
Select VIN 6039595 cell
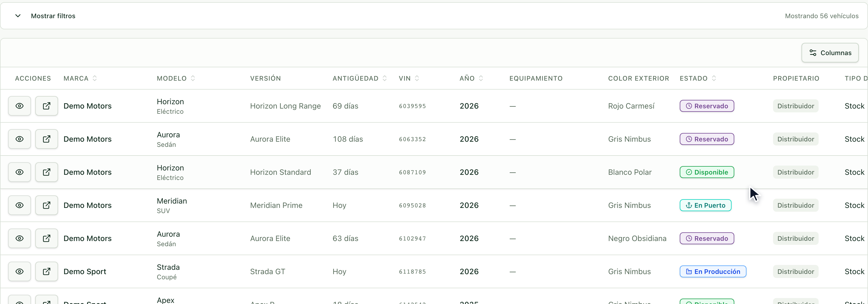(x=412, y=106)
